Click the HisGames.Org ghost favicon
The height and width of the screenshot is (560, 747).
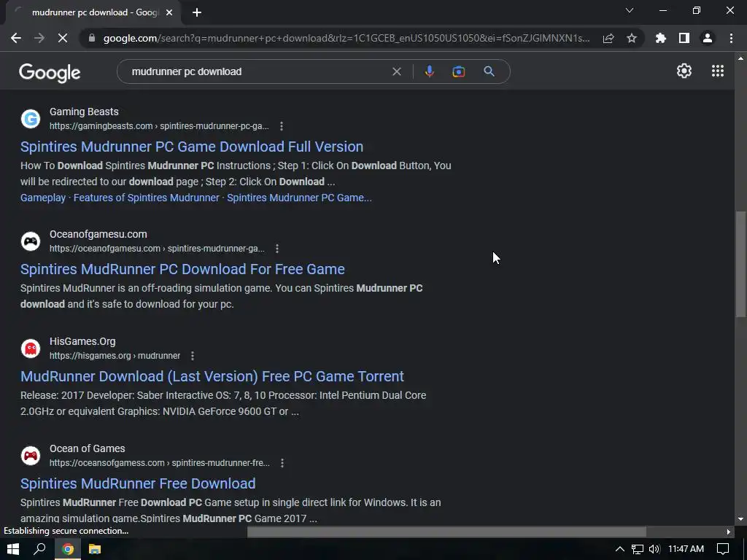click(31, 349)
